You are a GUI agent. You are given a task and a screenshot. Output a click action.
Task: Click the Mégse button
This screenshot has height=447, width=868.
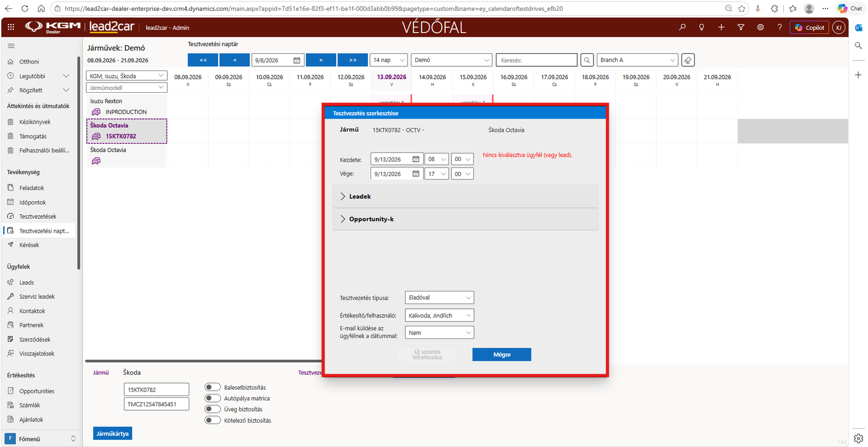point(502,354)
